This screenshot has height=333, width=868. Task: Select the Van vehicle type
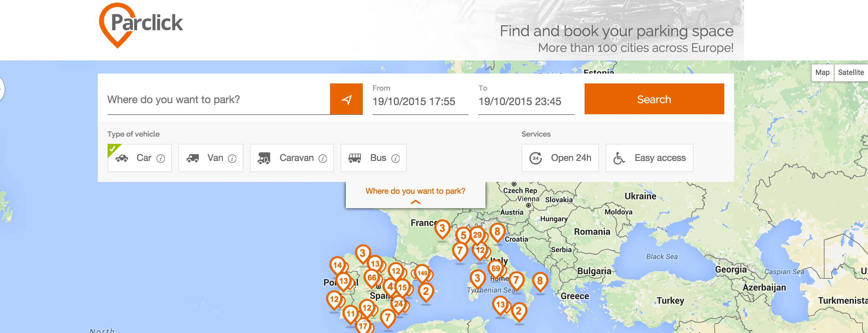pos(211,158)
